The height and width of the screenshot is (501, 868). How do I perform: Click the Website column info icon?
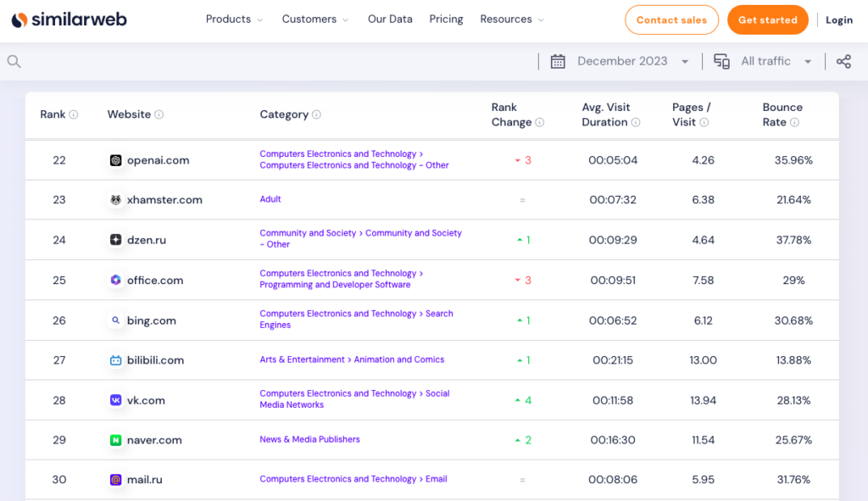click(x=159, y=114)
